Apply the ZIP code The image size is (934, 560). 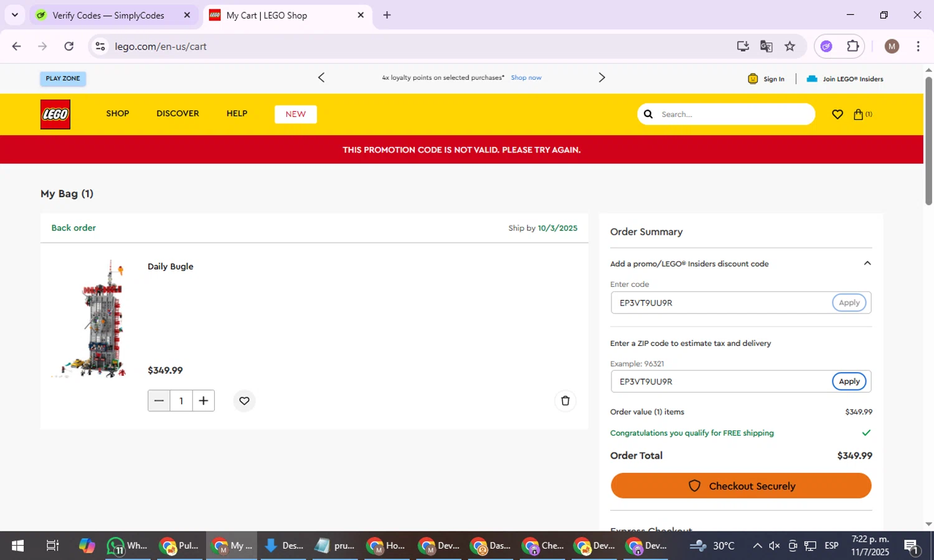(849, 381)
